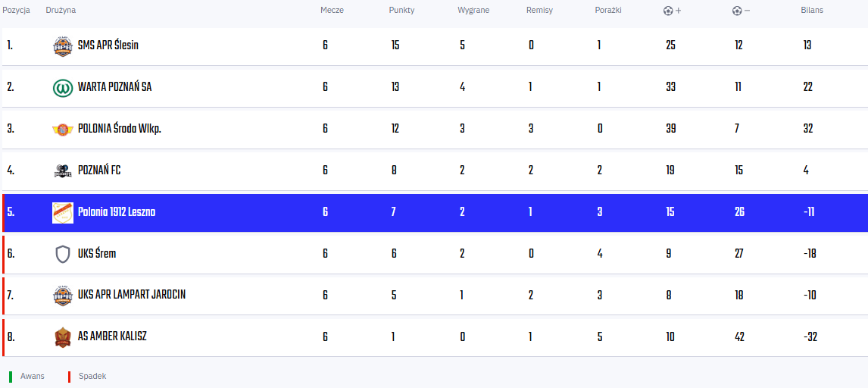Open the AS AMBER KALISZ team name
The height and width of the screenshot is (388, 868).
coord(112,336)
